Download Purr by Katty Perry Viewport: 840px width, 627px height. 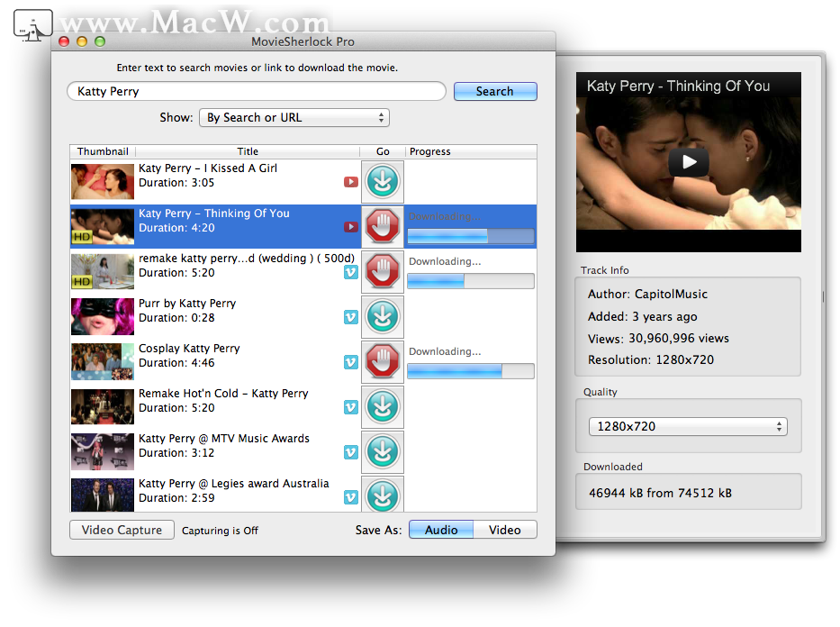(x=383, y=316)
